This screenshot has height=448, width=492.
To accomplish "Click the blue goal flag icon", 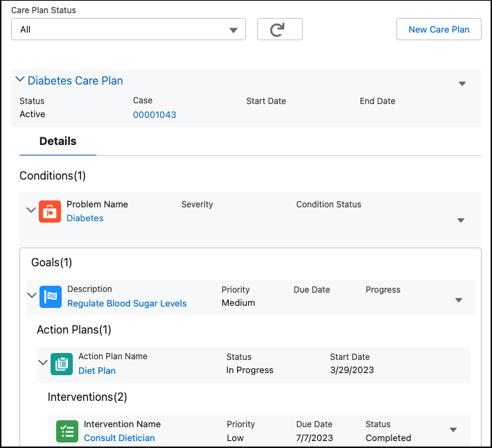I will pos(51,297).
